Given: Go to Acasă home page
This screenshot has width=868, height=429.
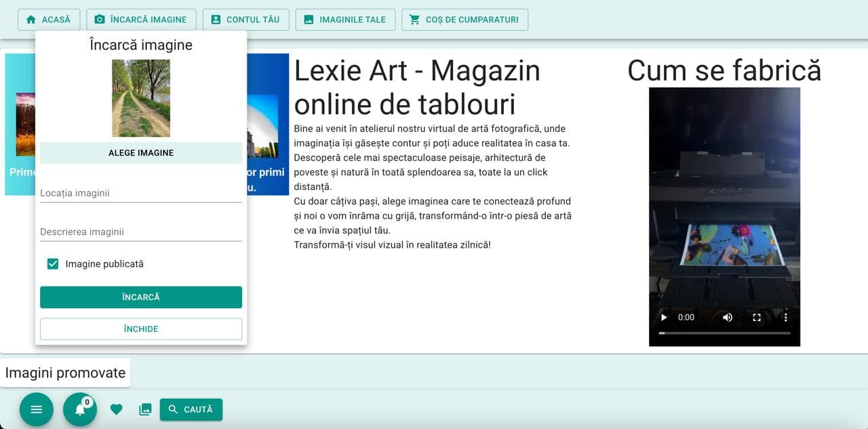Looking at the screenshot, I should click(49, 20).
